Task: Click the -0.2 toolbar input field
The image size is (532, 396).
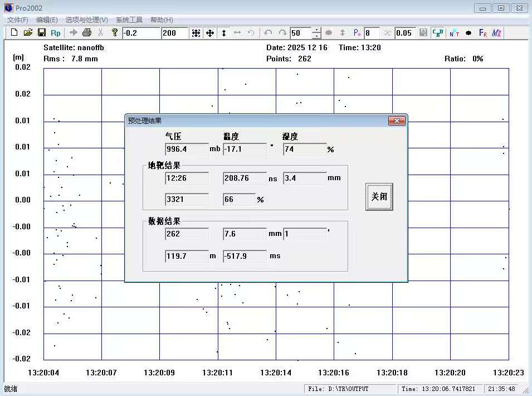Action: click(141, 33)
